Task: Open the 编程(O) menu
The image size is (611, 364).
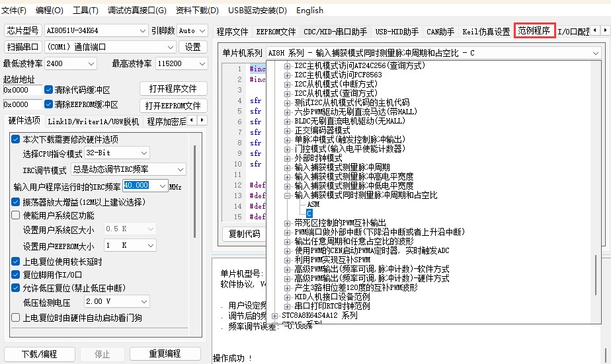Action: 49,10
